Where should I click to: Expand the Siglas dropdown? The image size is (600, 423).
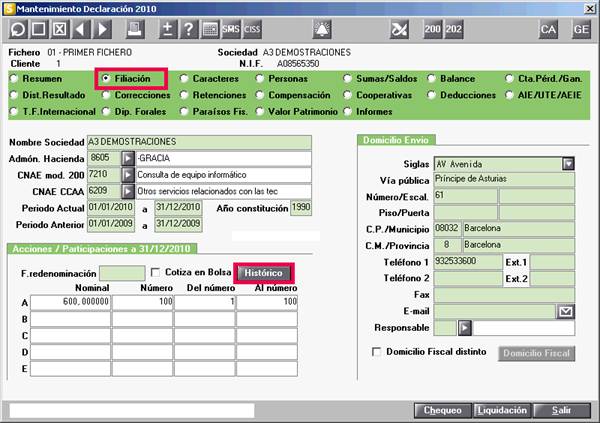click(x=568, y=164)
